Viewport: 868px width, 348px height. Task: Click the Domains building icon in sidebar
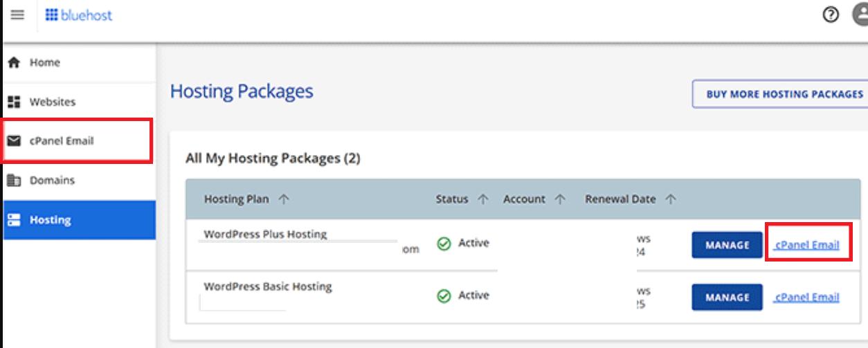tap(13, 181)
